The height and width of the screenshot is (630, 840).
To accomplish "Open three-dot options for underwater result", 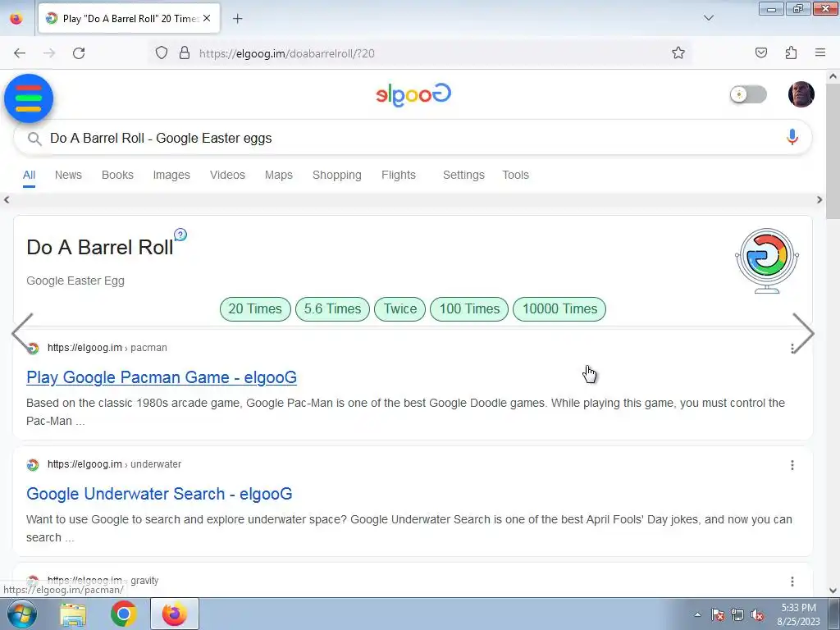I will pos(792,465).
